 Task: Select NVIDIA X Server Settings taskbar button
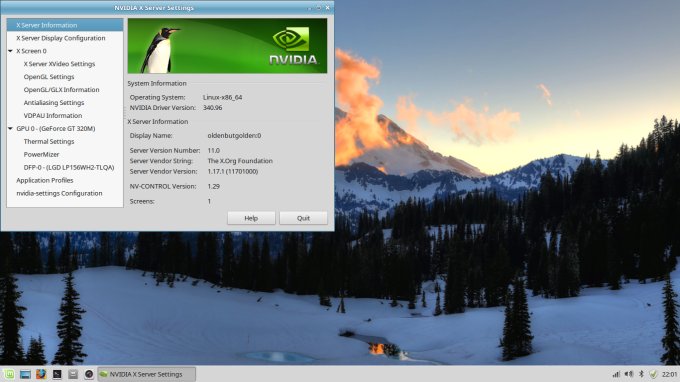click(x=147, y=374)
